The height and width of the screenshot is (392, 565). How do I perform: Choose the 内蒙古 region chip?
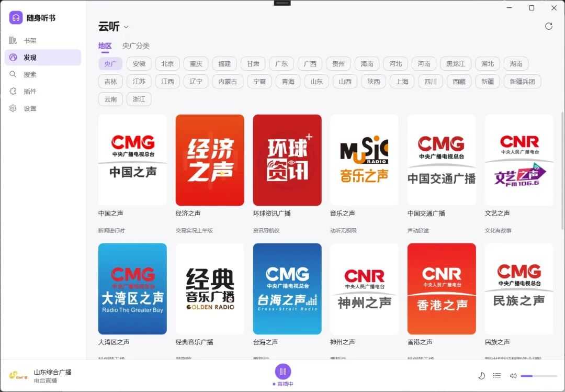point(228,82)
